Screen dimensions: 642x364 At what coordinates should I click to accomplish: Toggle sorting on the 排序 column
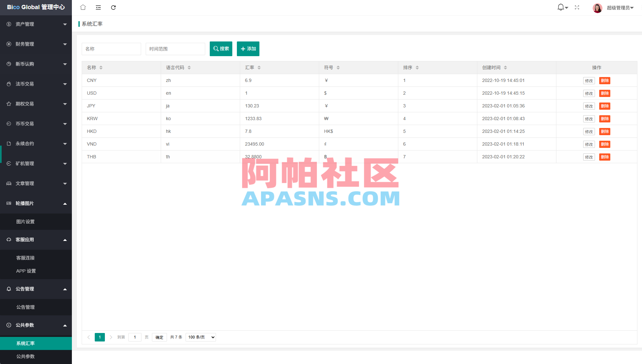pyautogui.click(x=417, y=68)
